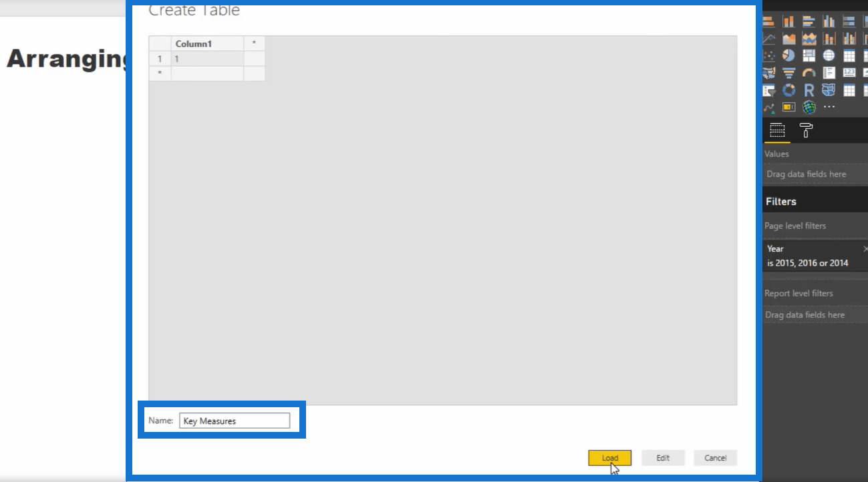
Task: Select the stacked area chart visual
Action: (809, 38)
